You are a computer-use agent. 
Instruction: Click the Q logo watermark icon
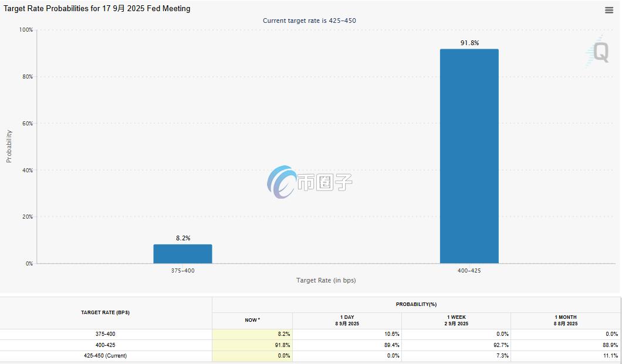(598, 52)
